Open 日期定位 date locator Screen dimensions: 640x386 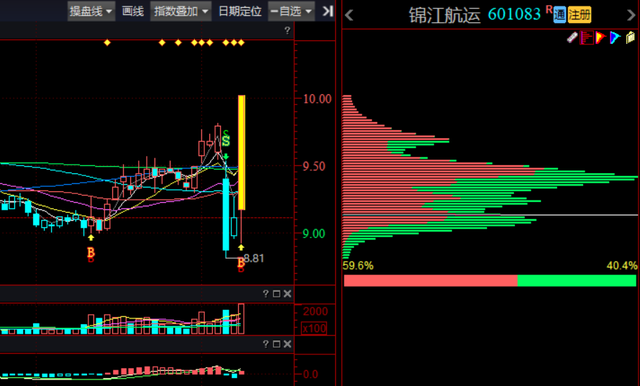(x=240, y=11)
